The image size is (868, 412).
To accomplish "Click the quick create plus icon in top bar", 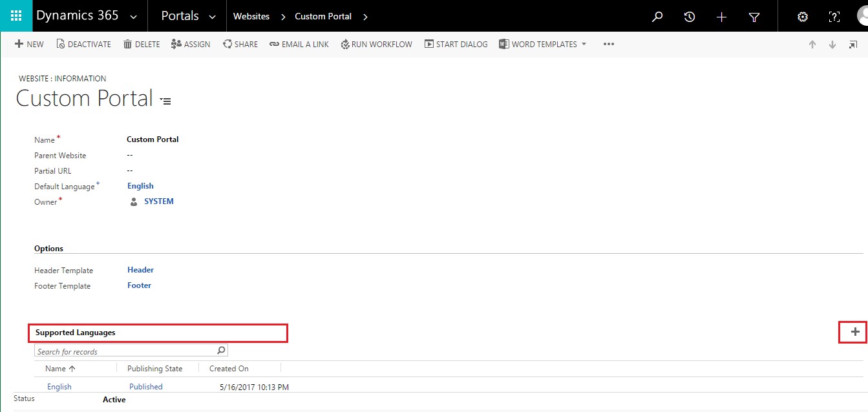I will [x=722, y=17].
